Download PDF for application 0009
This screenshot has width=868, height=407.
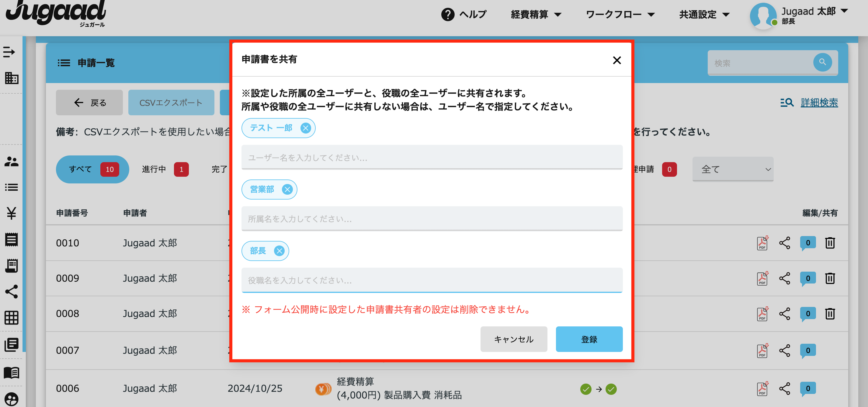click(762, 278)
